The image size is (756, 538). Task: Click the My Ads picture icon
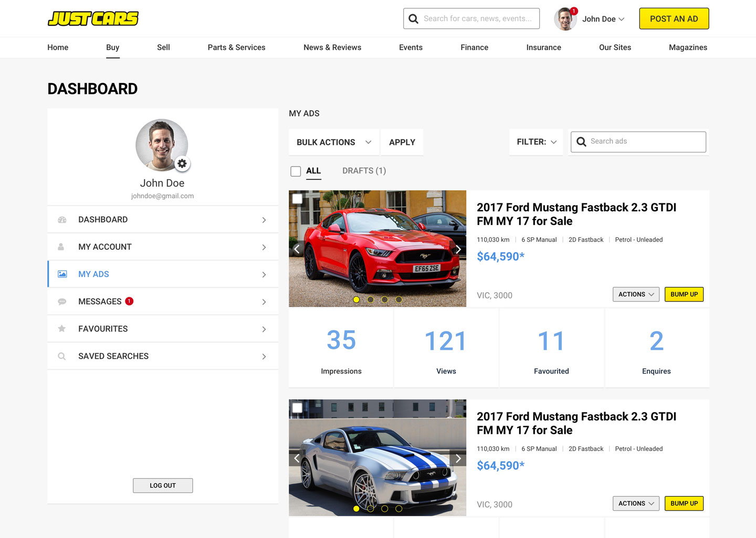[x=62, y=274]
